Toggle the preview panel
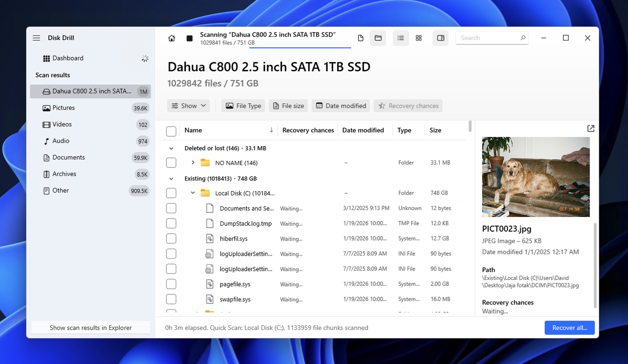This screenshot has width=628, height=364. pyautogui.click(x=440, y=38)
